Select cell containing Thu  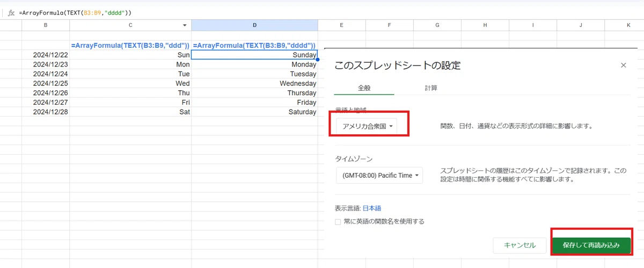(130, 93)
